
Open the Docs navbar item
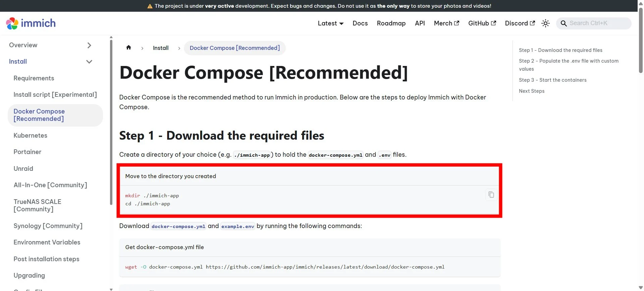pyautogui.click(x=360, y=23)
